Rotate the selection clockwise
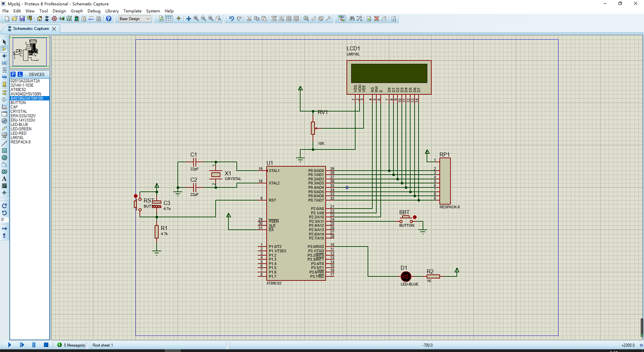 click(4, 206)
